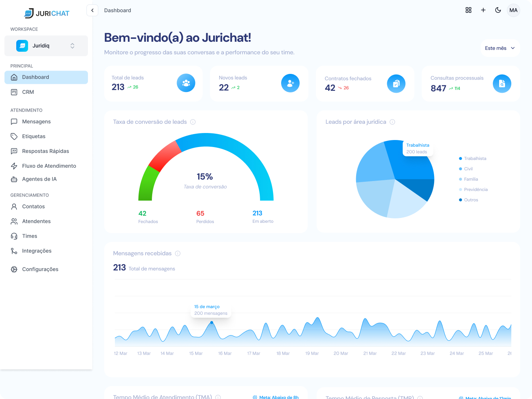Open the CRM section

tap(46, 92)
